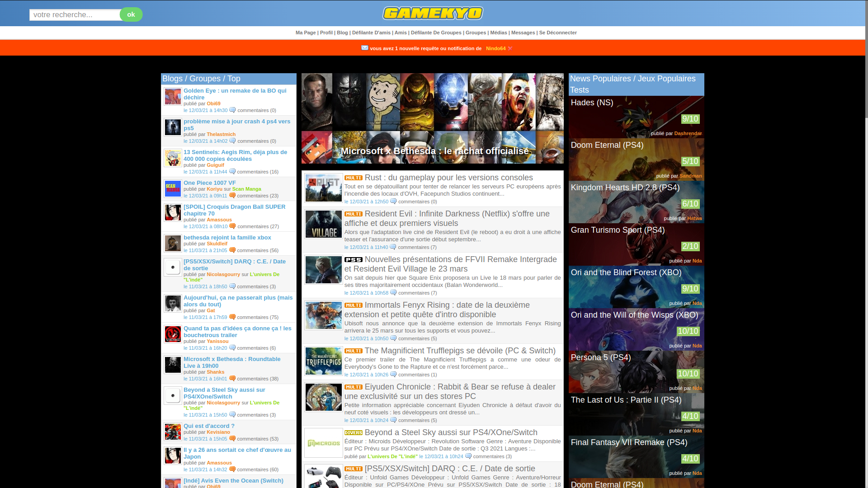Click avatar of Microsoft x Bethesda Roundtable post
This screenshot has height=488, width=868.
click(173, 365)
